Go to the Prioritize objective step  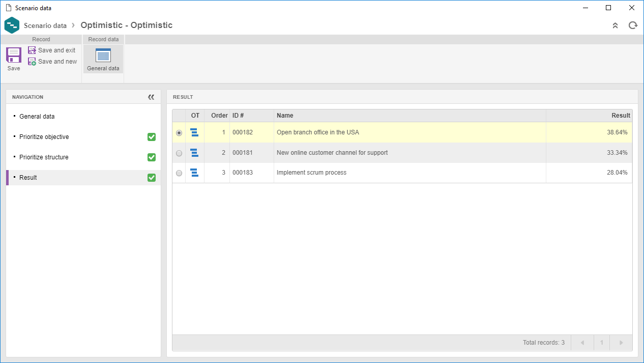[83, 137]
